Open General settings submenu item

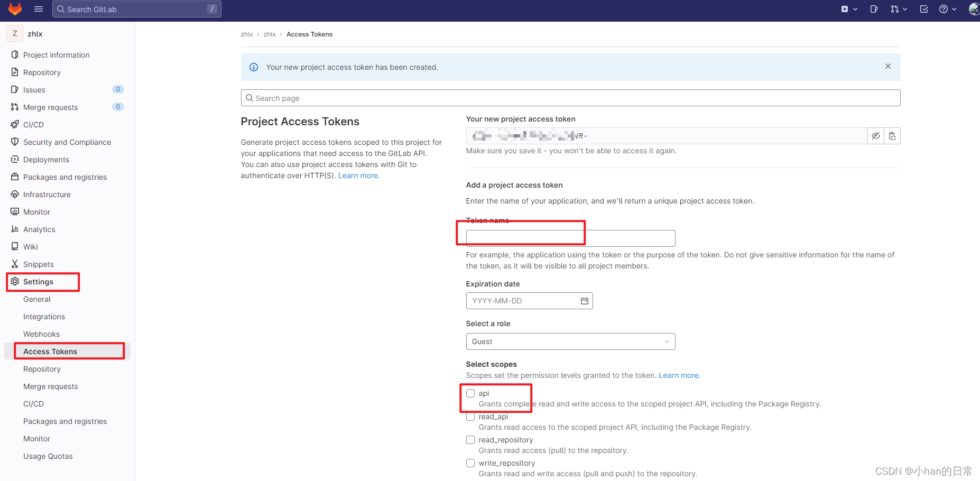pos(37,299)
